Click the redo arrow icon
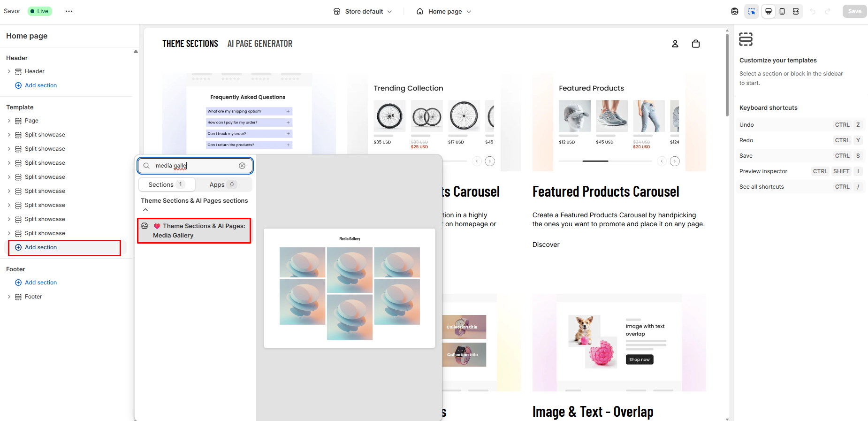This screenshot has width=868, height=421. coord(828,11)
